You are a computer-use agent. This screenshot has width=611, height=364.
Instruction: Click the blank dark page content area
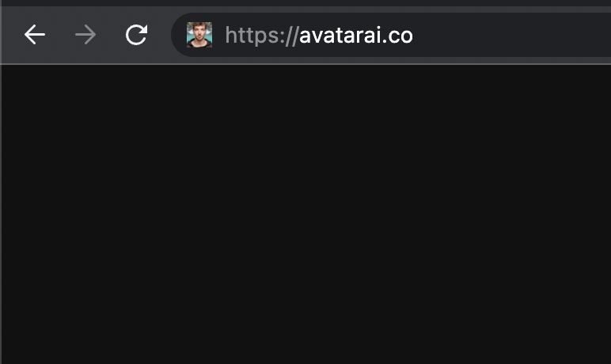pyautogui.click(x=305, y=214)
